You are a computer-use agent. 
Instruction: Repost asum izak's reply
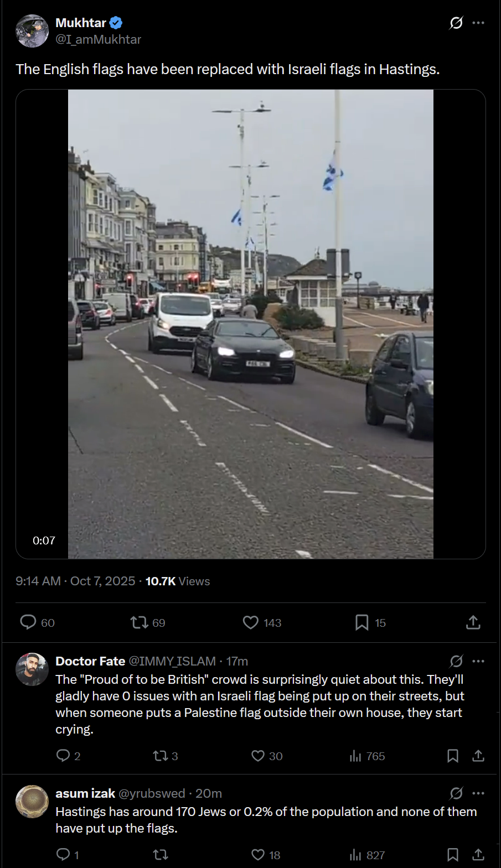(161, 855)
